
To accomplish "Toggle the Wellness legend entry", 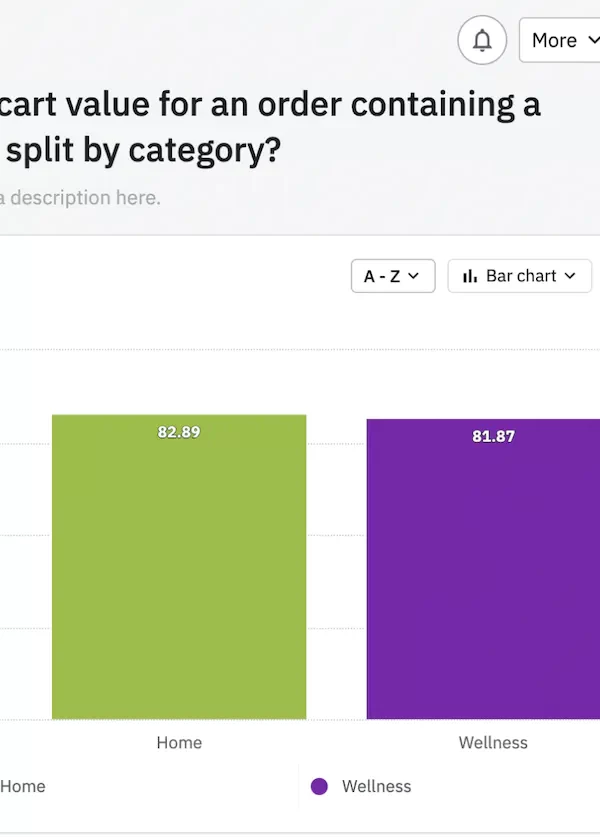I will [361, 786].
